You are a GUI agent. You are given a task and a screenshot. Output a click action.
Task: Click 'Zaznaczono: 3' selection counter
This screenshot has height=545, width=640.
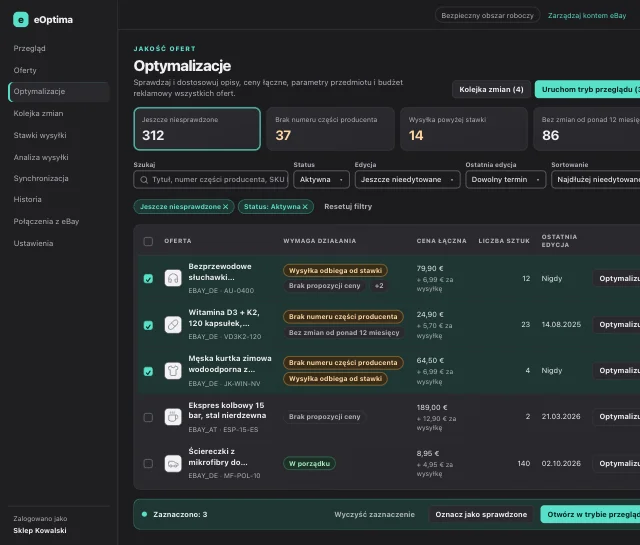pos(180,514)
